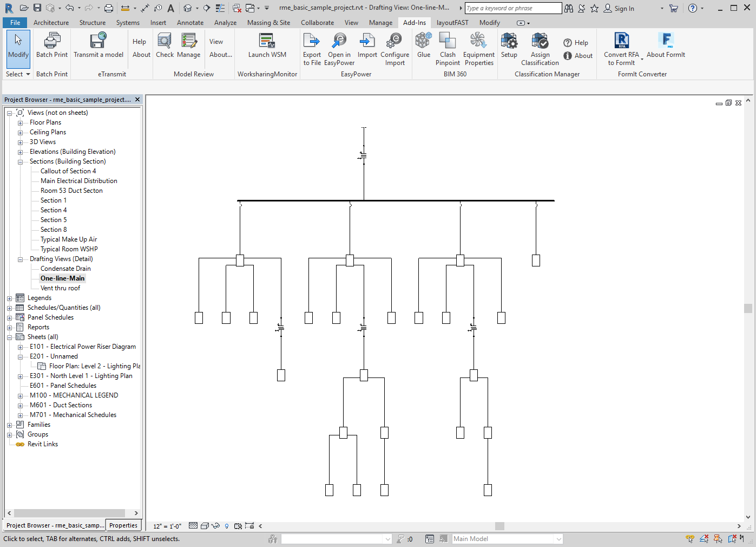Launch Transmit a model tool

[98, 41]
